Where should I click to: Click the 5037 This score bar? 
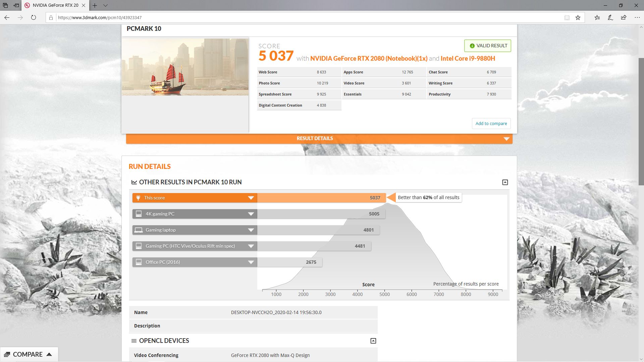coord(321,198)
